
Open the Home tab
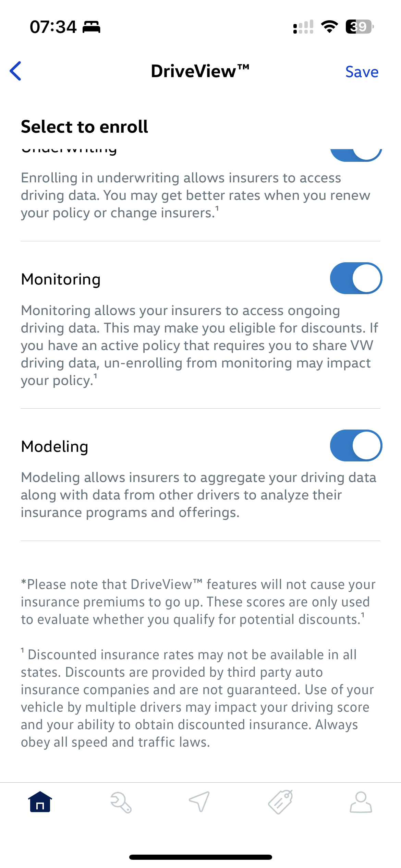coord(40,802)
